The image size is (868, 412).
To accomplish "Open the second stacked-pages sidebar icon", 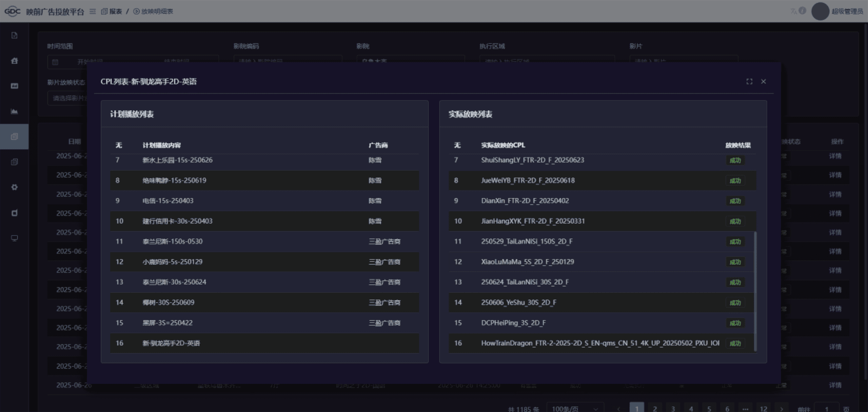I will pos(14,162).
